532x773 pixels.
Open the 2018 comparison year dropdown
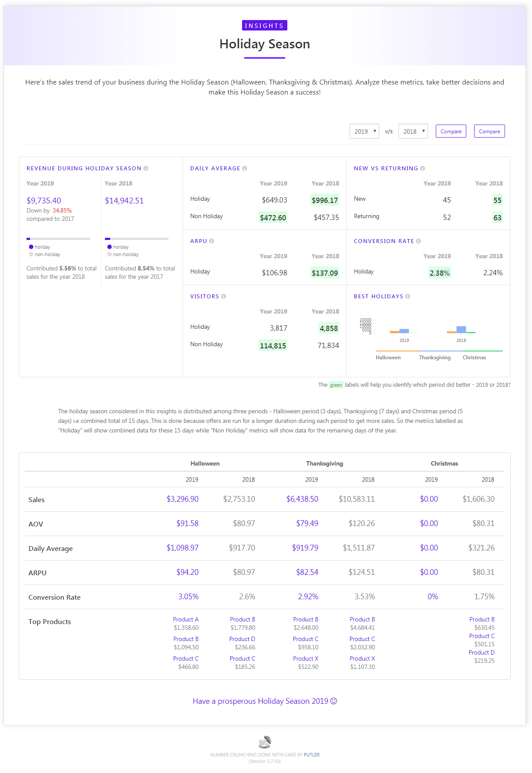[413, 131]
